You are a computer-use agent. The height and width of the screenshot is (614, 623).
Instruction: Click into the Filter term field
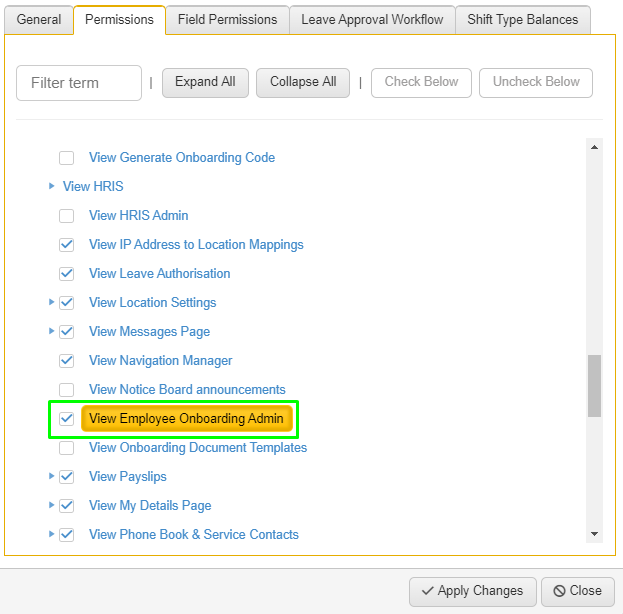coord(79,83)
